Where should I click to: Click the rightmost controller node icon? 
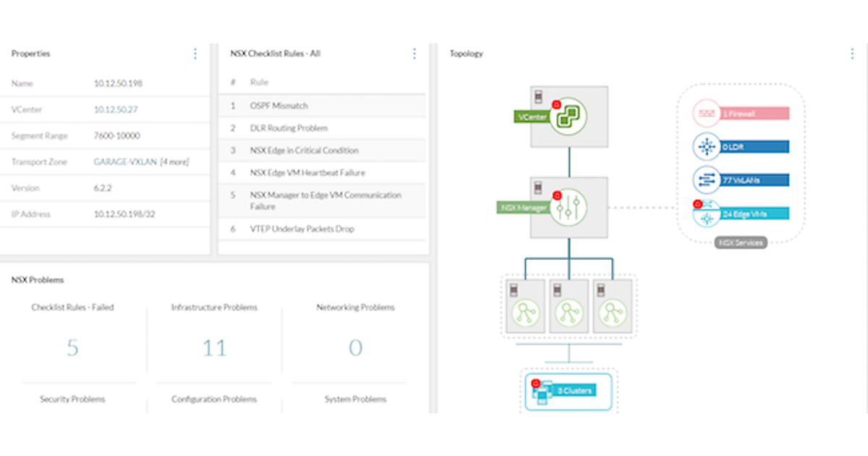pos(611,313)
